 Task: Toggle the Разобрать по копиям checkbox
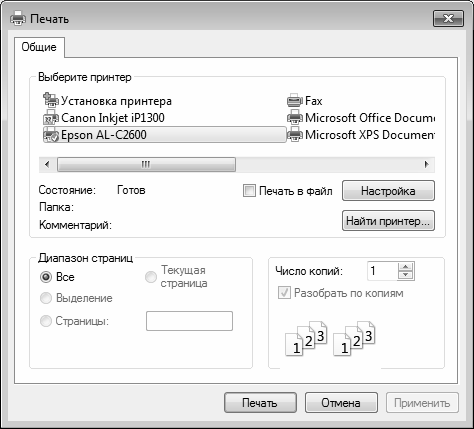[284, 293]
